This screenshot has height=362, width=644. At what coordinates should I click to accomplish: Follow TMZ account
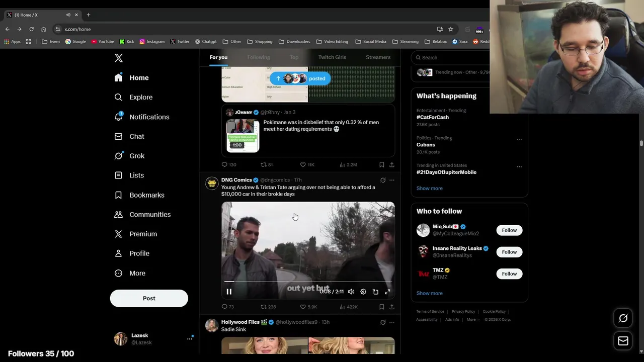(509, 274)
